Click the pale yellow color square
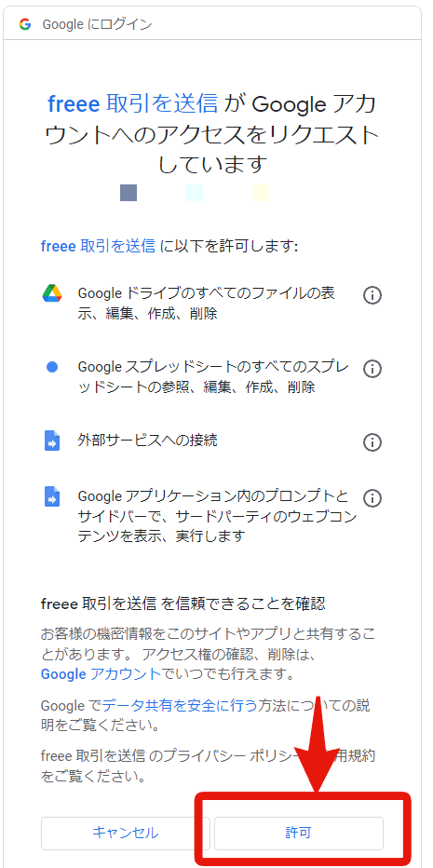Viewport: 433px width, 868px height. (x=260, y=193)
